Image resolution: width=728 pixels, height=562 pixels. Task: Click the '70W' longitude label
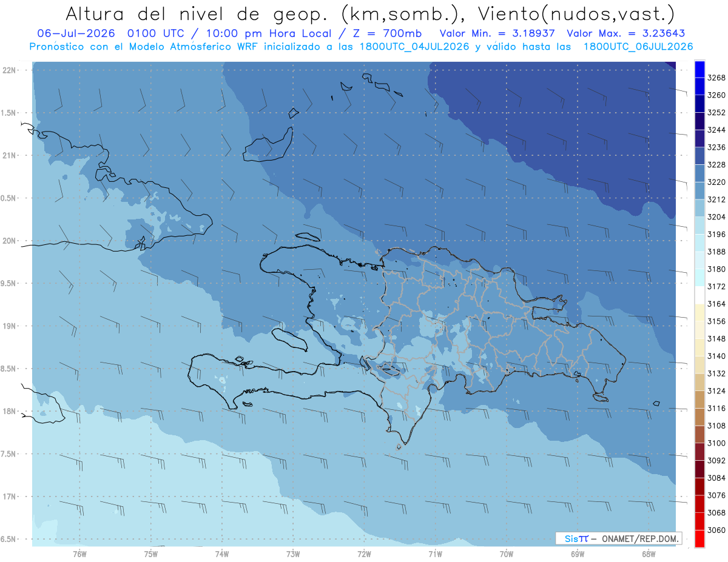click(x=507, y=554)
